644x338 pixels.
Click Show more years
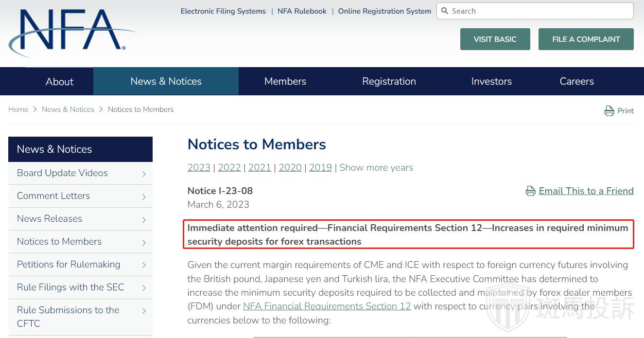coord(376,168)
